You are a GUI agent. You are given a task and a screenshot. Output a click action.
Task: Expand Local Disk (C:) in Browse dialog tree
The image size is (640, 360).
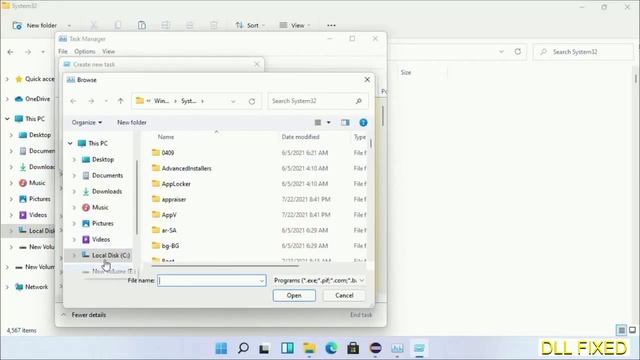pyautogui.click(x=74, y=256)
